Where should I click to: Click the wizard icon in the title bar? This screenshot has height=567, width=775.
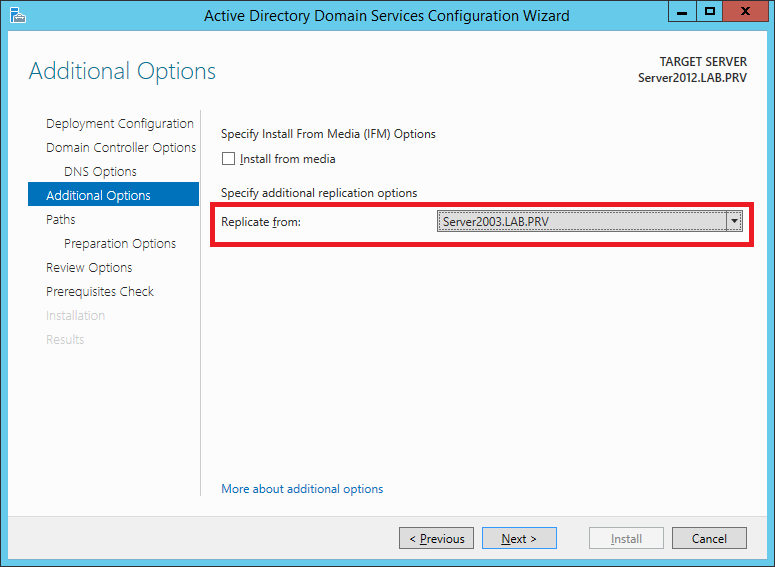click(x=18, y=15)
